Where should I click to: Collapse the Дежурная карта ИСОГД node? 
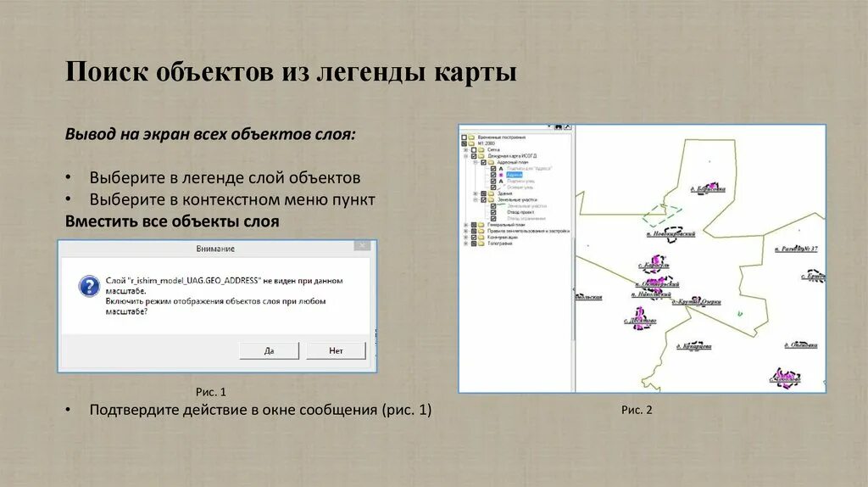pos(465,156)
